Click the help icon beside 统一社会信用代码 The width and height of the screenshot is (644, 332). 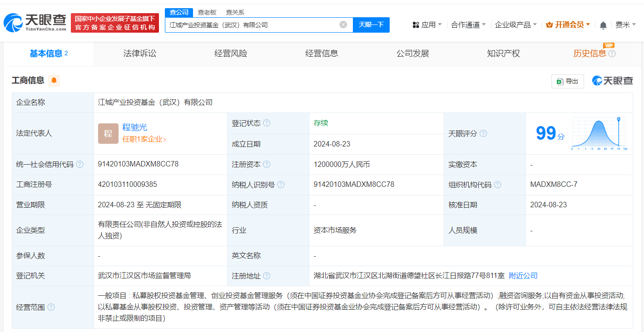pyautogui.click(x=80, y=164)
